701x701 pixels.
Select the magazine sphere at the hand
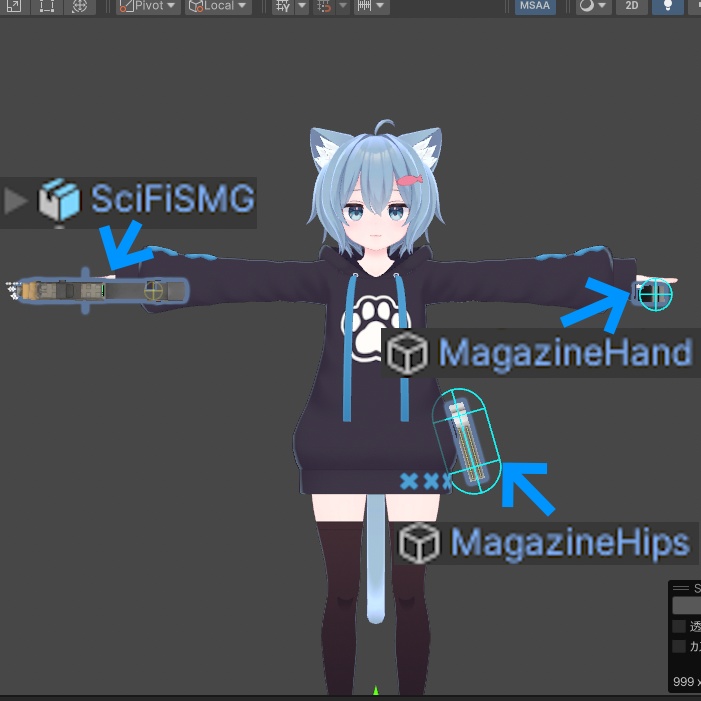655,294
